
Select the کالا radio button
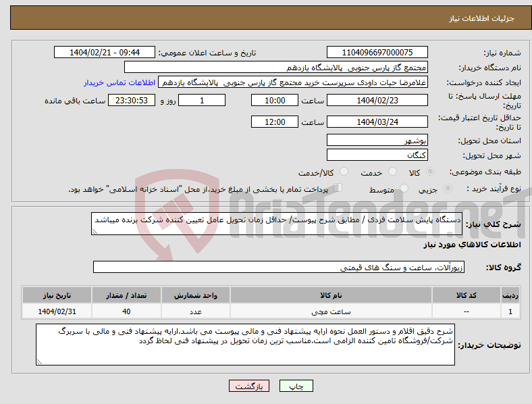[x=430, y=172]
